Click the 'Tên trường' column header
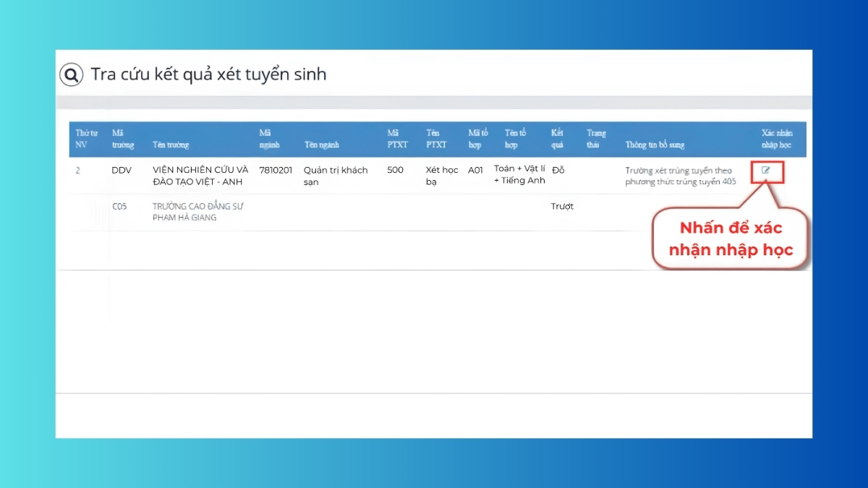Viewport: 868px width, 488px height. pos(171,145)
